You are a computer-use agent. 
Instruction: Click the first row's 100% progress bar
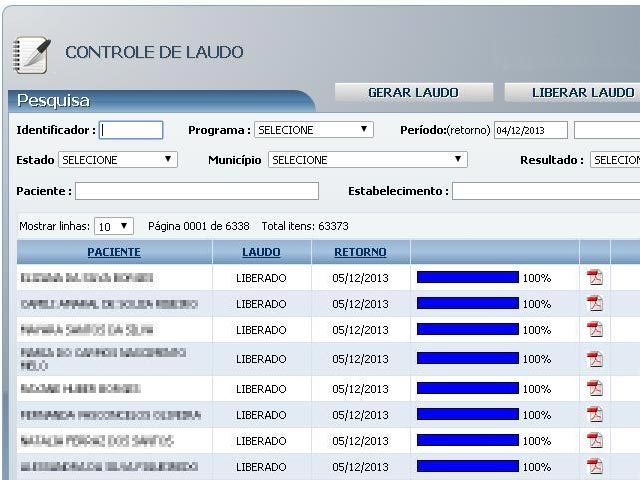[x=467, y=277]
